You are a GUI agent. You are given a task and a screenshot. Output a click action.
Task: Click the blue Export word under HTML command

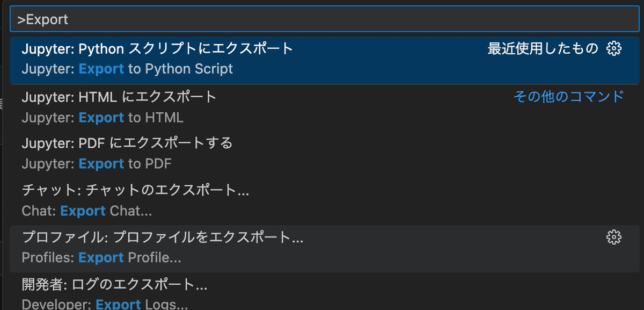(101, 117)
